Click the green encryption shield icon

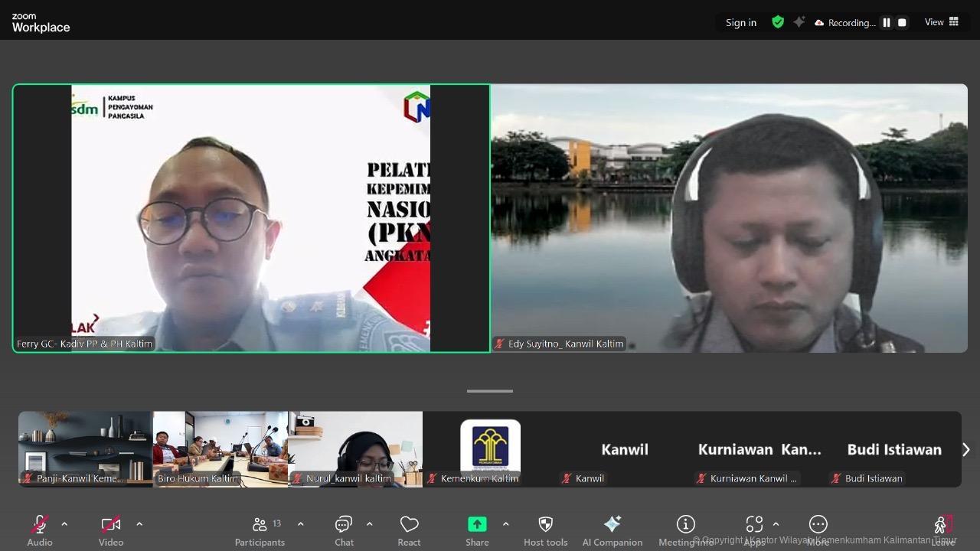[778, 22]
